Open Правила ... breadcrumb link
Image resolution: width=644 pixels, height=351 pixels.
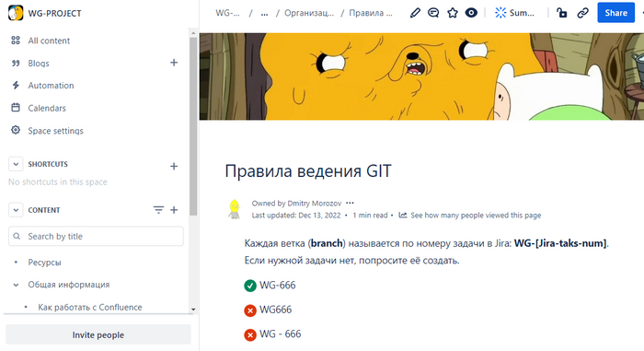(x=371, y=13)
